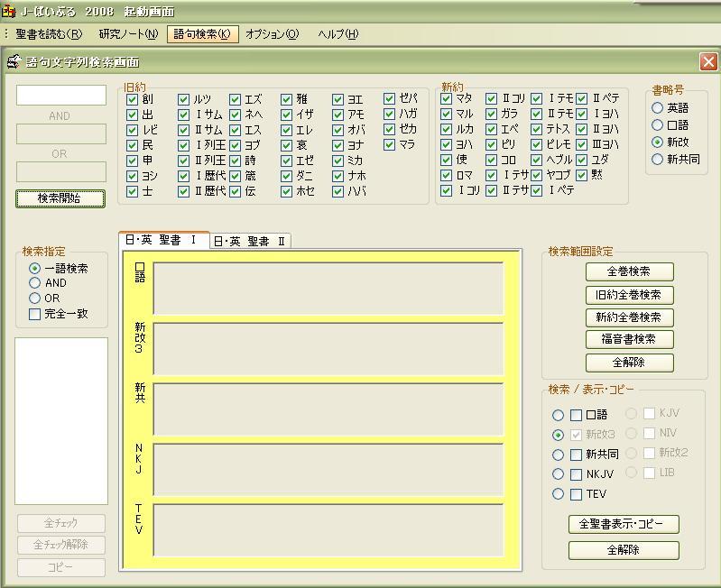Toggle the ルツ book checkbox
The width and height of the screenshot is (721, 588).
pos(183,99)
